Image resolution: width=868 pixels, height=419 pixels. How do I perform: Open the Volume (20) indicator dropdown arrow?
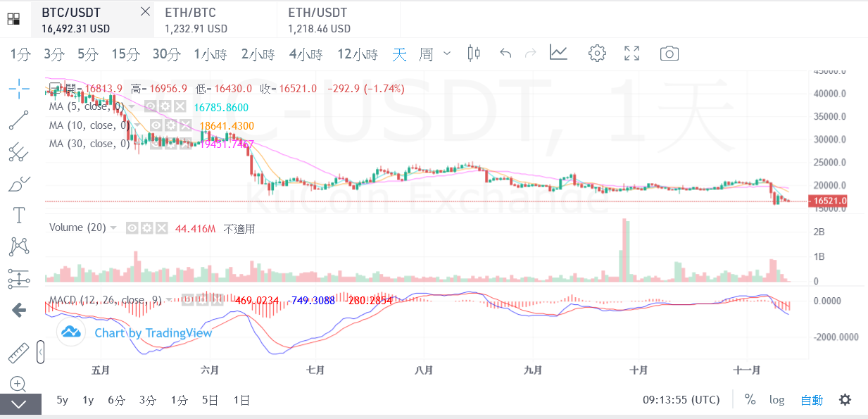(113, 228)
